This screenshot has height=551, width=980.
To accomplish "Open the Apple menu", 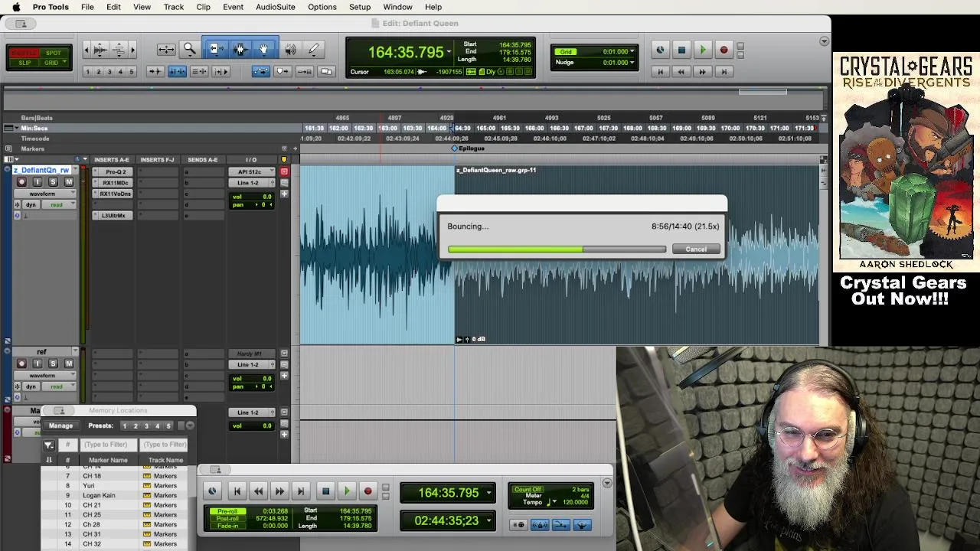I will point(16,7).
